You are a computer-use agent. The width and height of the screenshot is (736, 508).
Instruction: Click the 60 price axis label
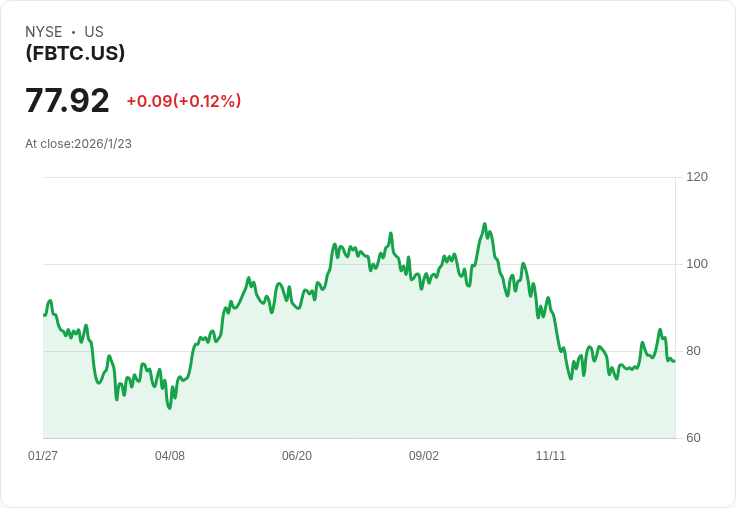pyautogui.click(x=693, y=438)
